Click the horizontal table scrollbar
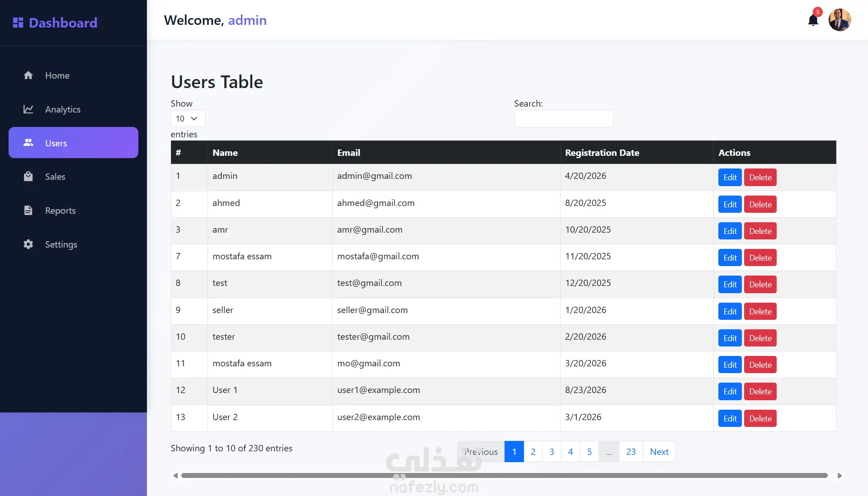 point(504,476)
